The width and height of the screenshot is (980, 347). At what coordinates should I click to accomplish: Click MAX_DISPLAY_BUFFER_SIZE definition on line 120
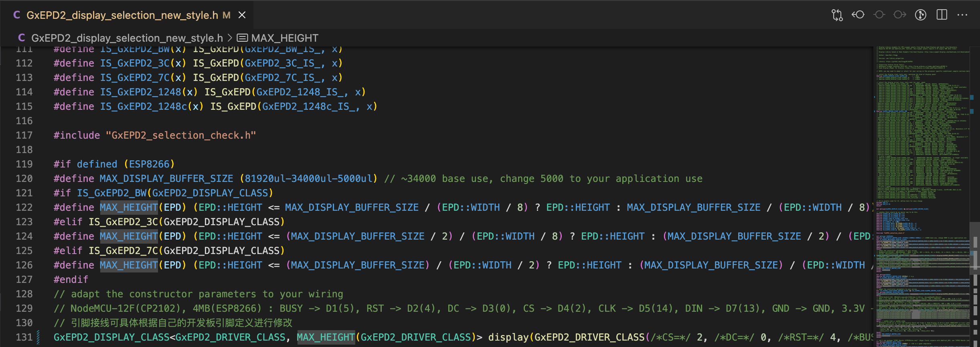pos(166,179)
